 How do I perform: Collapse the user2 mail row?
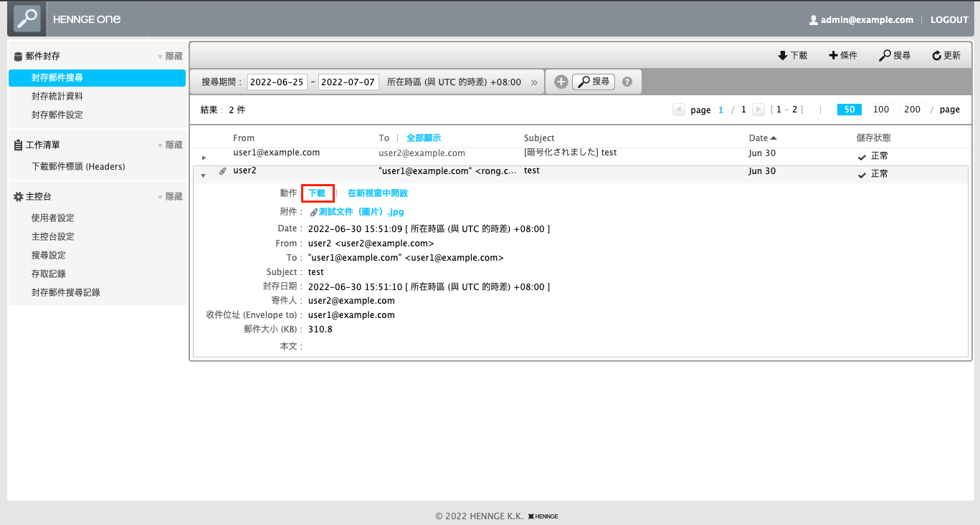click(204, 175)
